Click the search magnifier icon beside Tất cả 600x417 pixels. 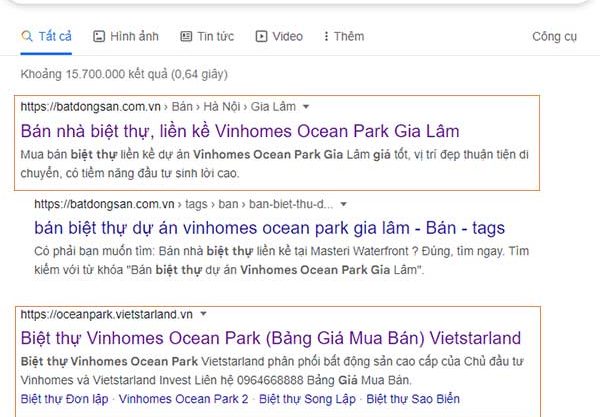point(27,36)
